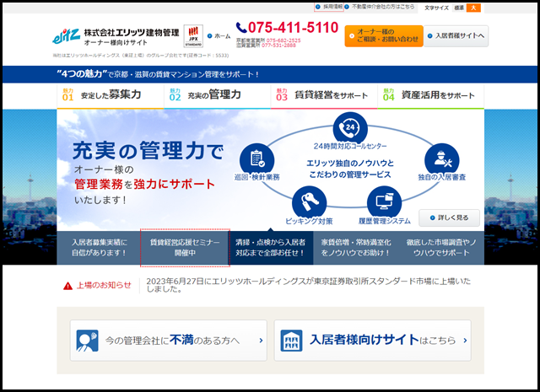Click main phone number 075-411-5110
Screen dimensions: 540x392
click(293, 28)
